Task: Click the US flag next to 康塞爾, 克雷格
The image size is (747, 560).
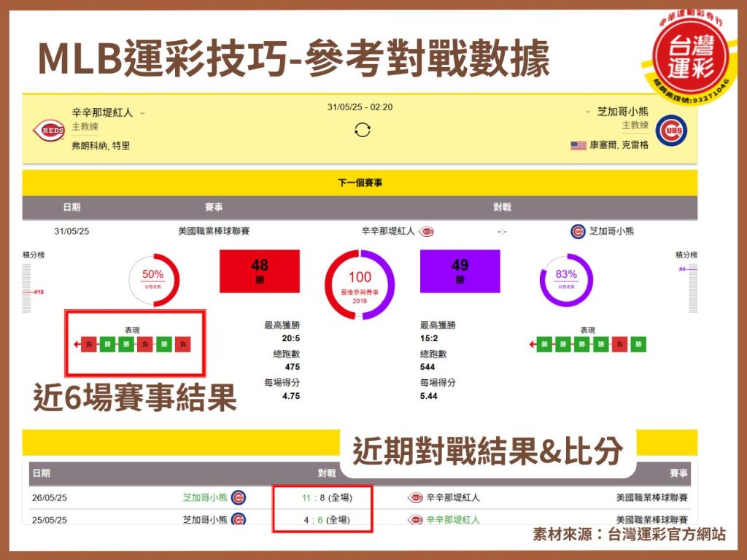Action: (x=578, y=145)
